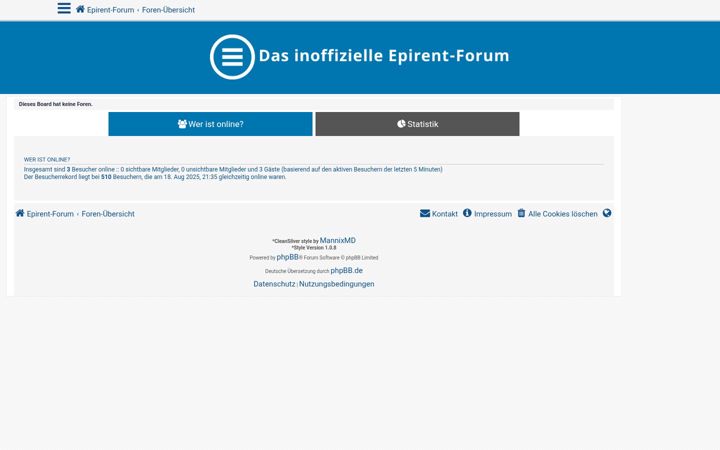Click the trash icon beside Alle Cookies löschen
The height and width of the screenshot is (450, 720).
[x=521, y=213]
